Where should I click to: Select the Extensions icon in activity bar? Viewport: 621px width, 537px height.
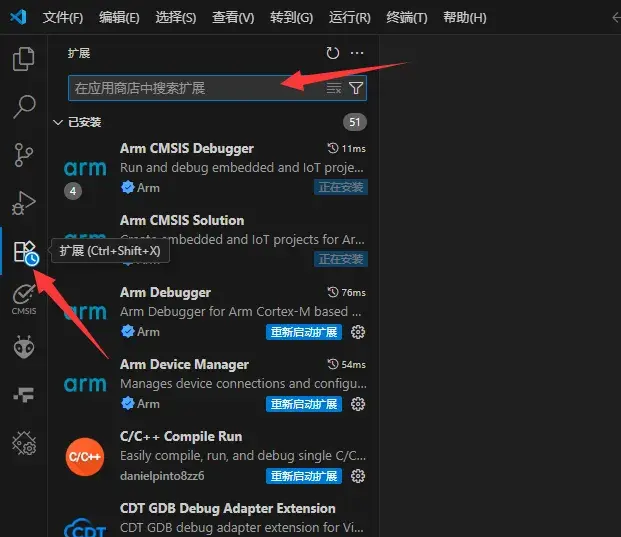coord(26,253)
